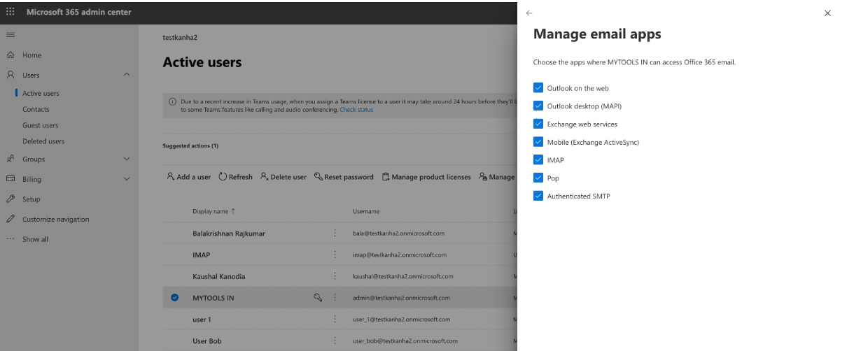Image resolution: width=868 pixels, height=351 pixels.
Task: Open Contacts under Users
Action: pos(36,109)
